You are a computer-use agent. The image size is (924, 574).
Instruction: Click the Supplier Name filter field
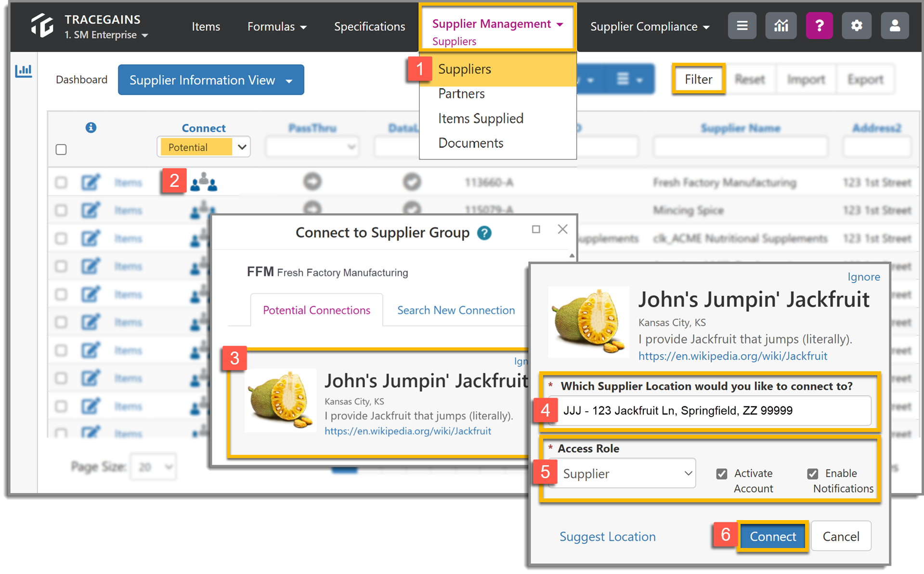(x=740, y=147)
